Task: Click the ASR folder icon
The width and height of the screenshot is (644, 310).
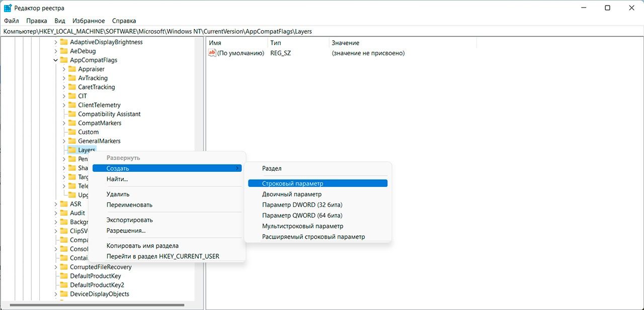Action: point(64,204)
